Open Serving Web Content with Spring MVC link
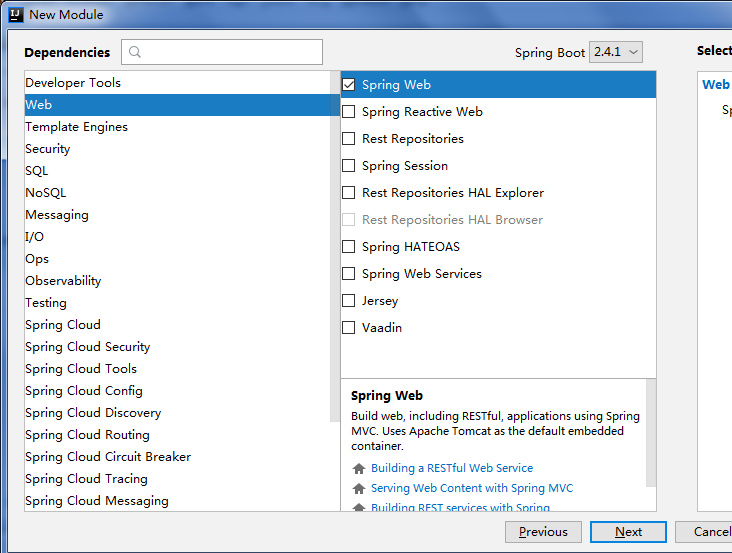Screen dimensions: 732x553 pos(472,488)
